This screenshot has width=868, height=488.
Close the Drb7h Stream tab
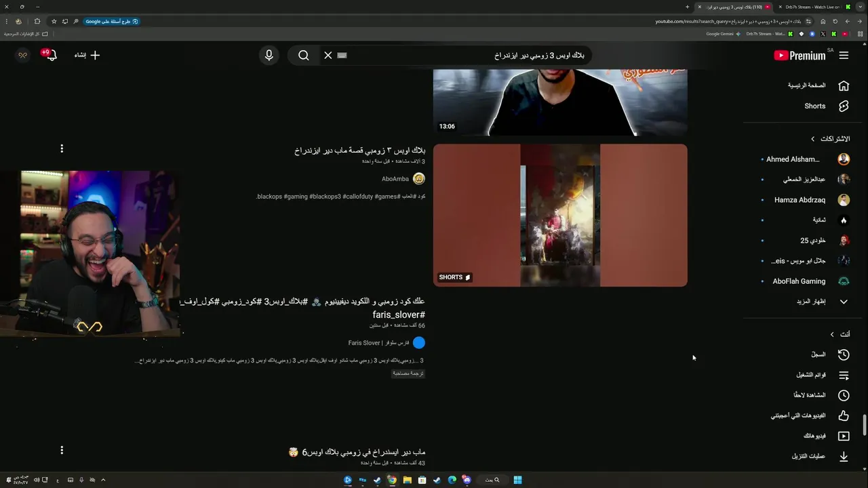[x=779, y=7]
